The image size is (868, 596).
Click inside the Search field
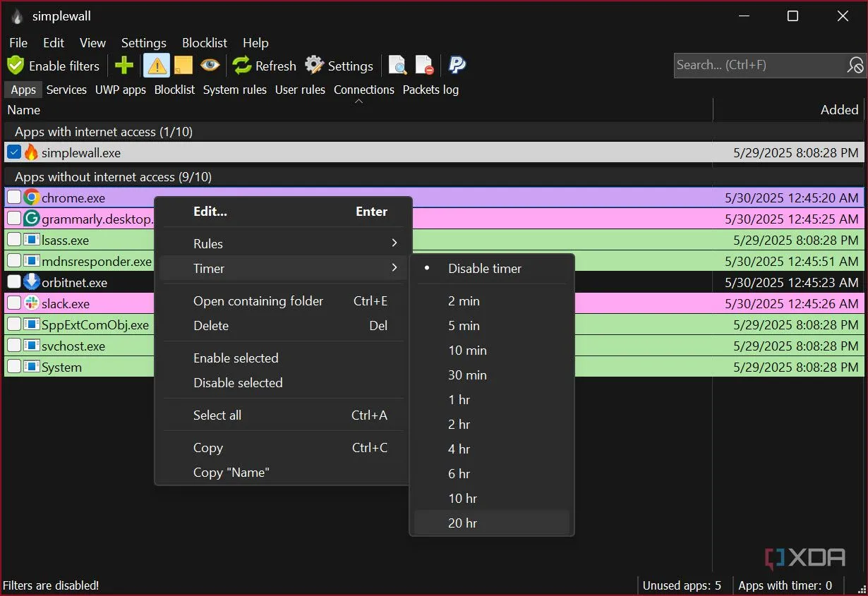pos(759,65)
